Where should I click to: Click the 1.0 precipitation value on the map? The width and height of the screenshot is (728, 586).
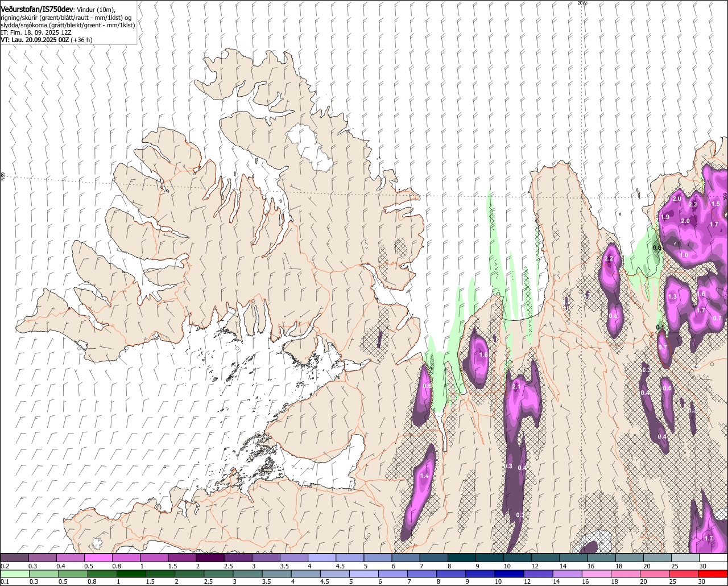coord(684,255)
